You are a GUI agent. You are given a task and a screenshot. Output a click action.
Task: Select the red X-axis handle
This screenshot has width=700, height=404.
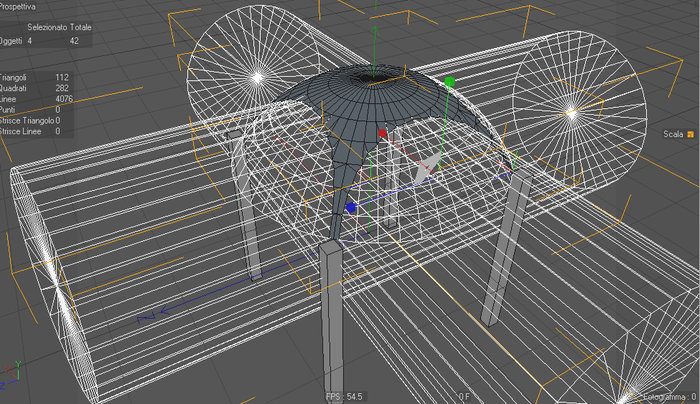382,133
